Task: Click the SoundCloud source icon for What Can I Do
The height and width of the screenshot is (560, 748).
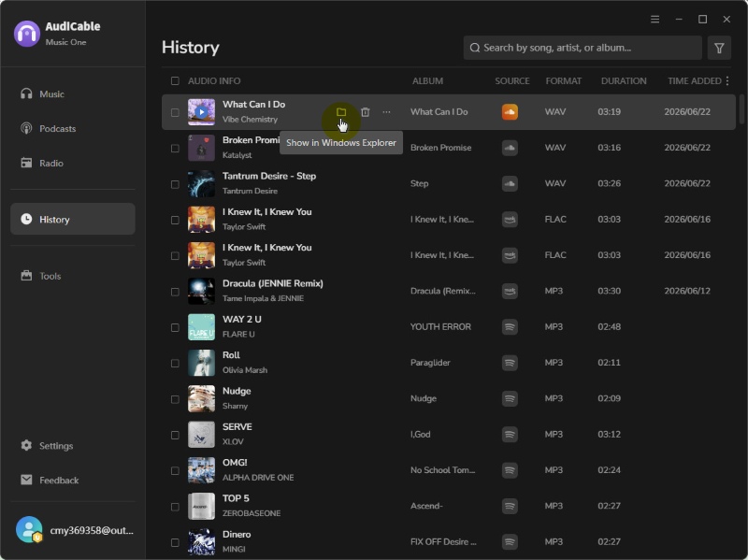Action: click(510, 112)
